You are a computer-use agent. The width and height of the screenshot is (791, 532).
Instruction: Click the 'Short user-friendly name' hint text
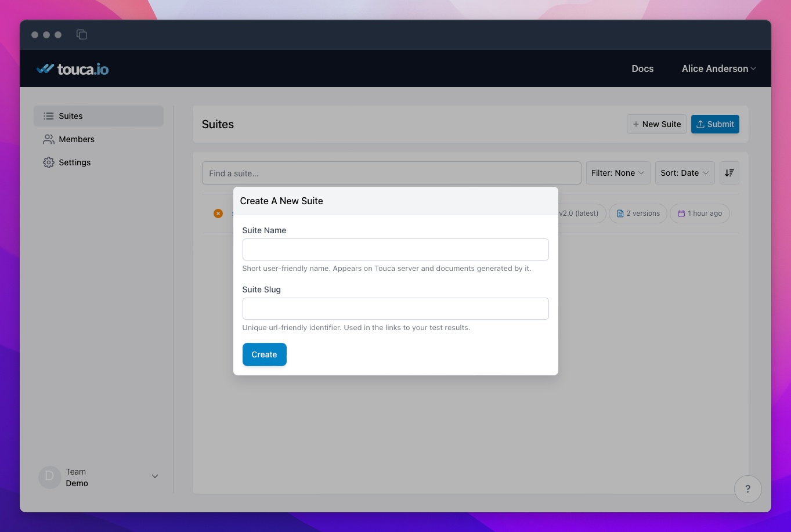(x=387, y=269)
